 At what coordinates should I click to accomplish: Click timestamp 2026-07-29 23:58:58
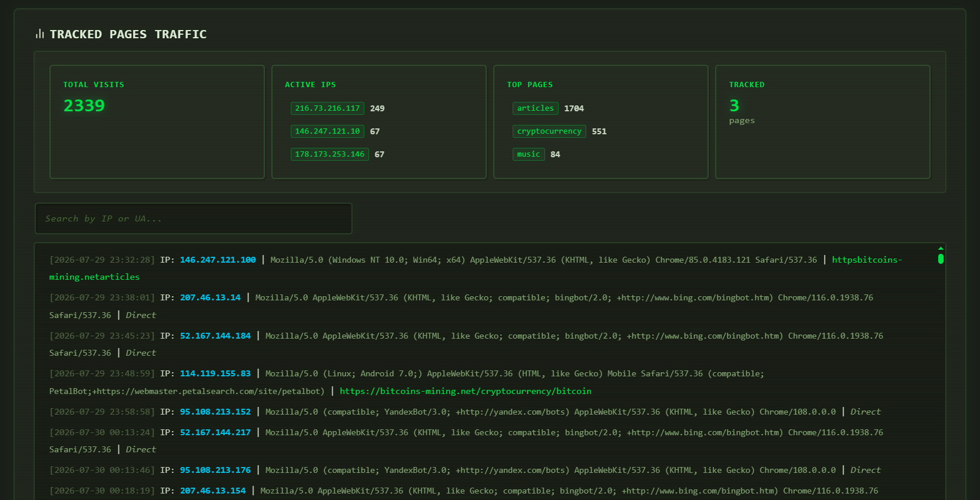point(102,412)
